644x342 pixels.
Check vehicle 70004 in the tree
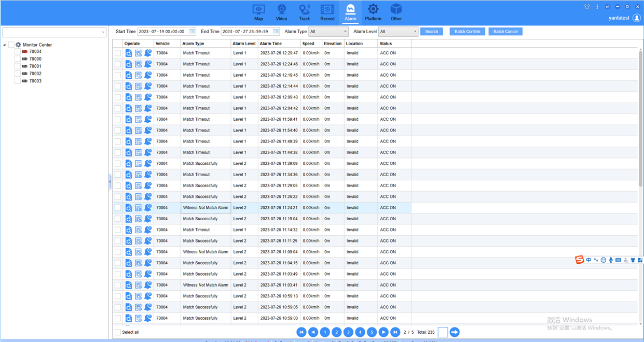coord(18,52)
